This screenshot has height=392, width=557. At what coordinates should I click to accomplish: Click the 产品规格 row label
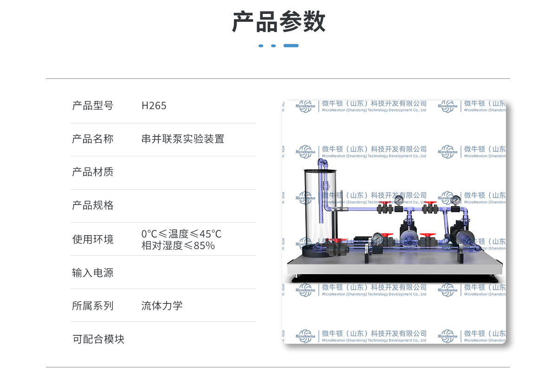92,206
